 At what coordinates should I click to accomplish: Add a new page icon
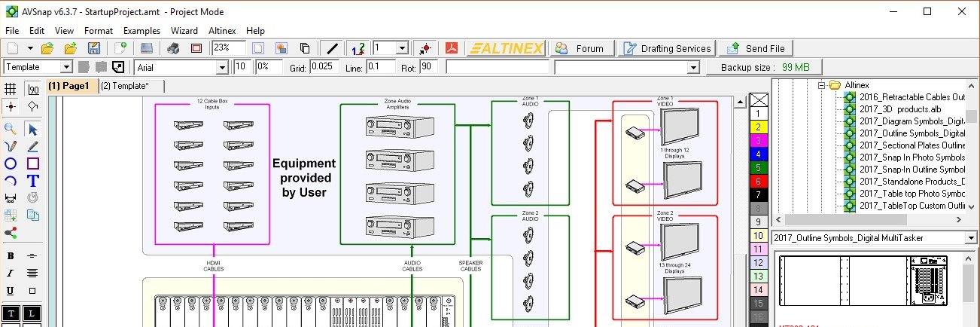coord(120,48)
